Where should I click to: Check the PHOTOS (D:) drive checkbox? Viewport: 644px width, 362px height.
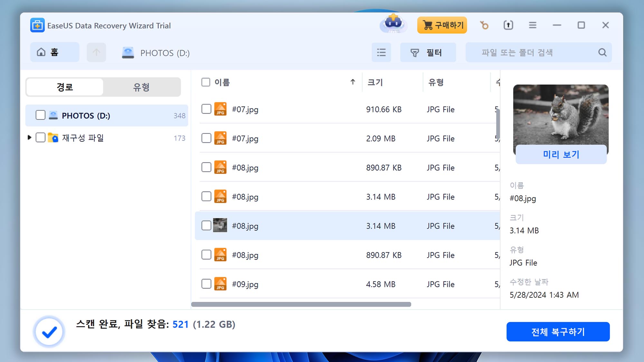click(x=41, y=116)
